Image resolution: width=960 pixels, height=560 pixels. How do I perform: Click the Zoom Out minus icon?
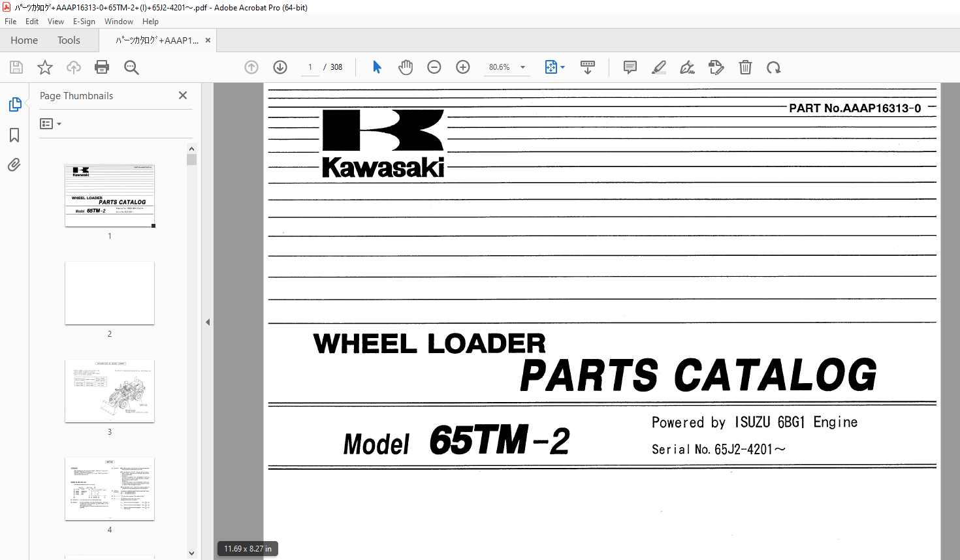click(x=434, y=67)
